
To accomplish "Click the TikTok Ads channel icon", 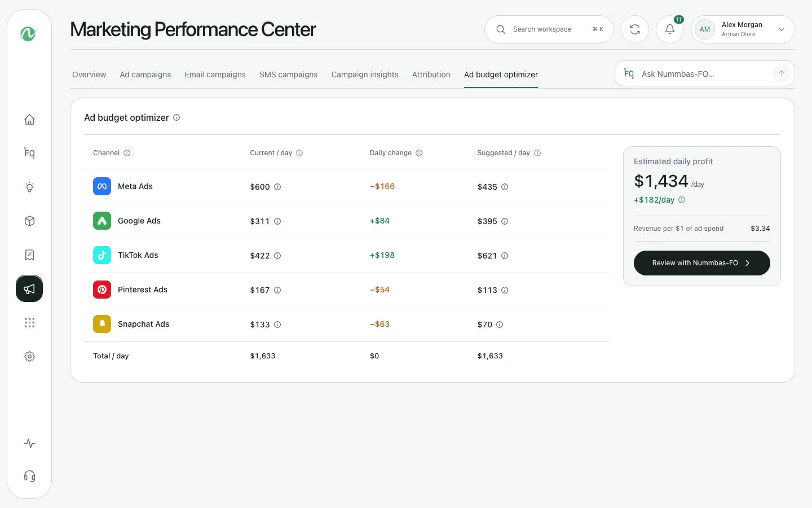I will [102, 255].
